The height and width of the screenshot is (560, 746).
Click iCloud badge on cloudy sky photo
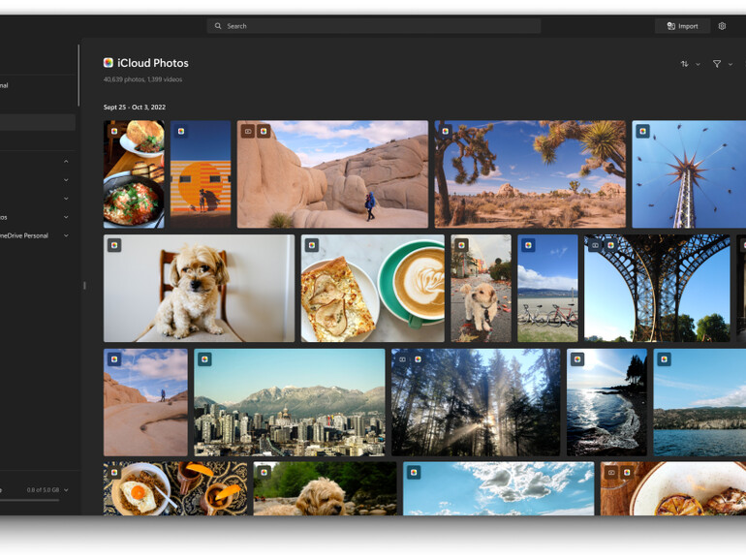414,473
